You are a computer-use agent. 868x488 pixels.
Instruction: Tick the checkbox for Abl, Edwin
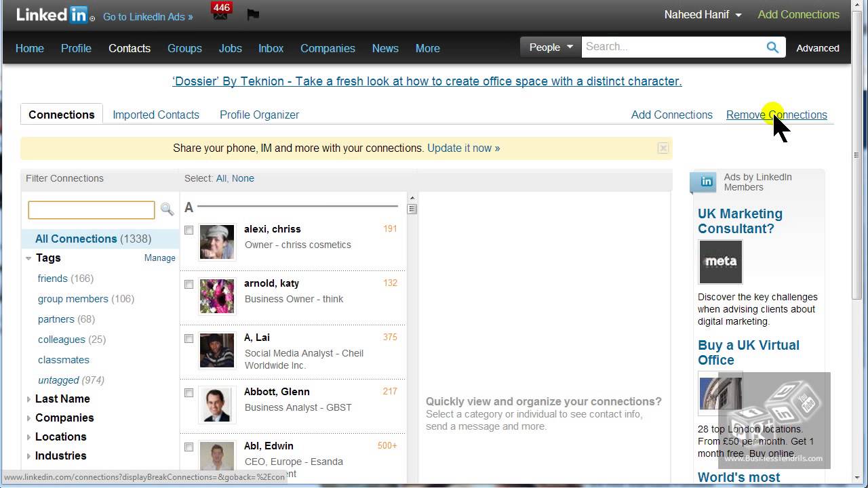coord(189,447)
